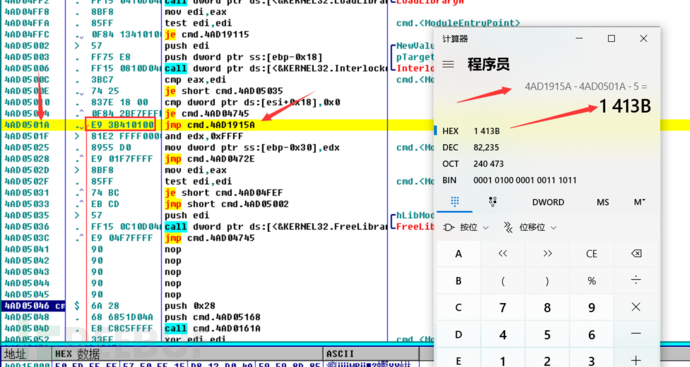The width and height of the screenshot is (690, 367).
Task: Click the ASCII dump column header
Action: (x=340, y=354)
